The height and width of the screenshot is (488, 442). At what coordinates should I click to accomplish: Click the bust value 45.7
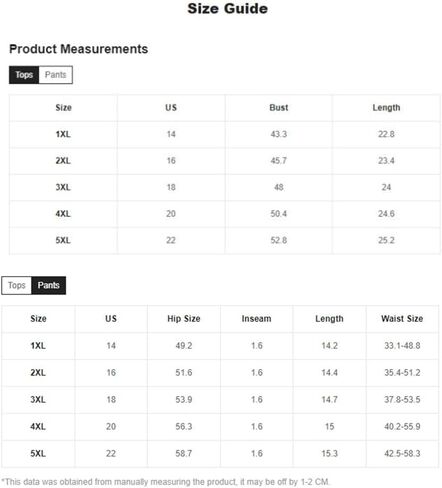[x=279, y=161]
